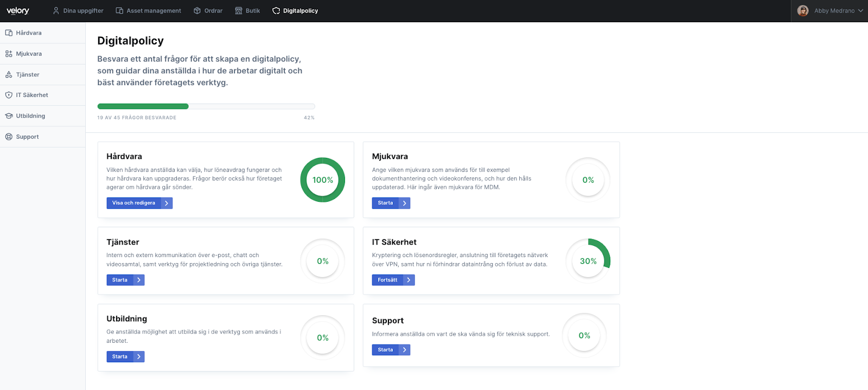Click arrow on Support Starta button
Image resolution: width=868 pixels, height=390 pixels.
click(405, 350)
